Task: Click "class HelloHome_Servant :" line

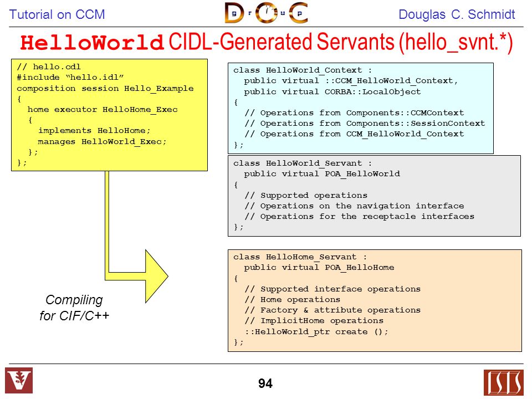Action: [x=300, y=257]
